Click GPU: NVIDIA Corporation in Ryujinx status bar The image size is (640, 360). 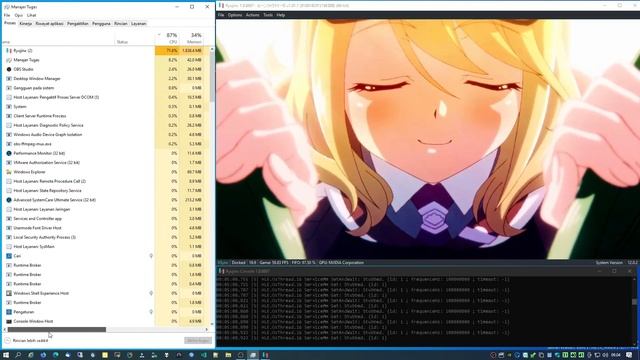(x=341, y=262)
